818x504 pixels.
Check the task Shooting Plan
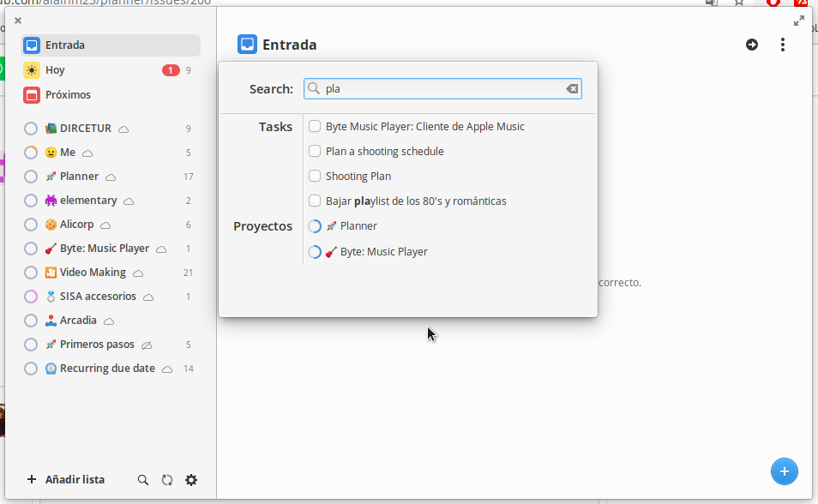coord(314,176)
